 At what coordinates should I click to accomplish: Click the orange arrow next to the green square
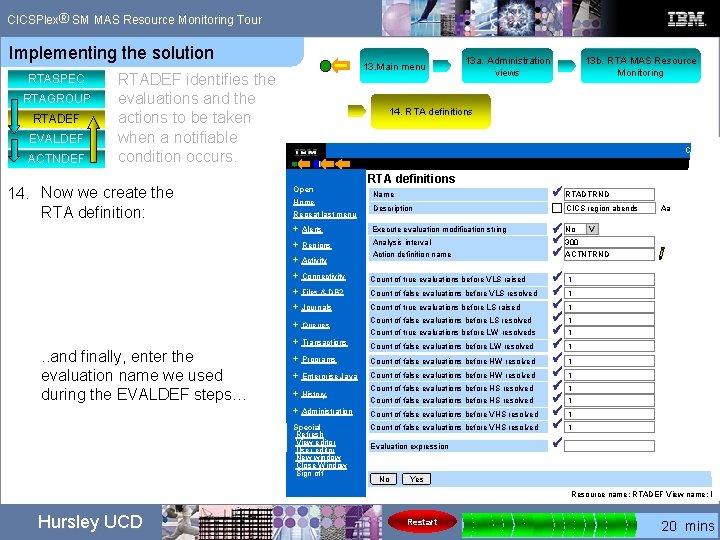click(x=304, y=164)
